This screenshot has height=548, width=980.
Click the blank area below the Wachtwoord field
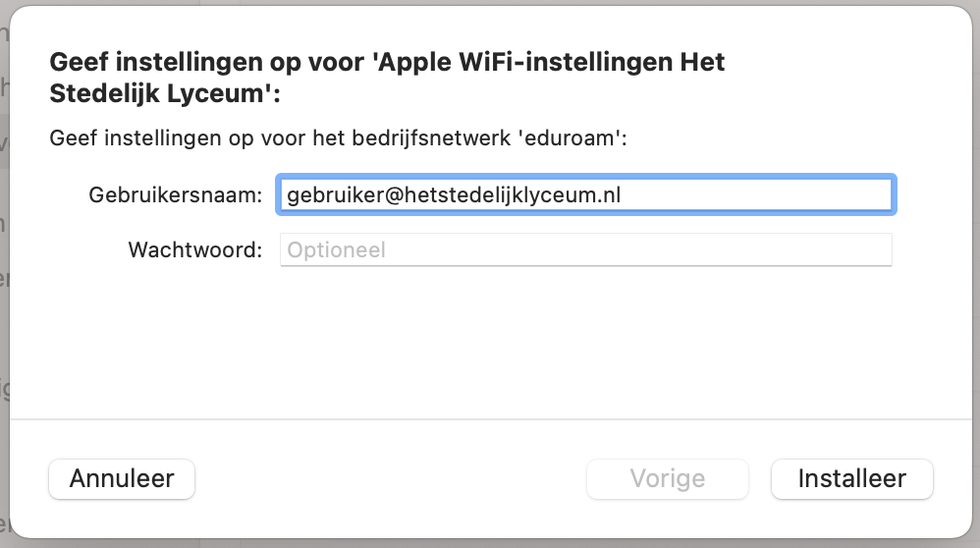click(x=585, y=334)
